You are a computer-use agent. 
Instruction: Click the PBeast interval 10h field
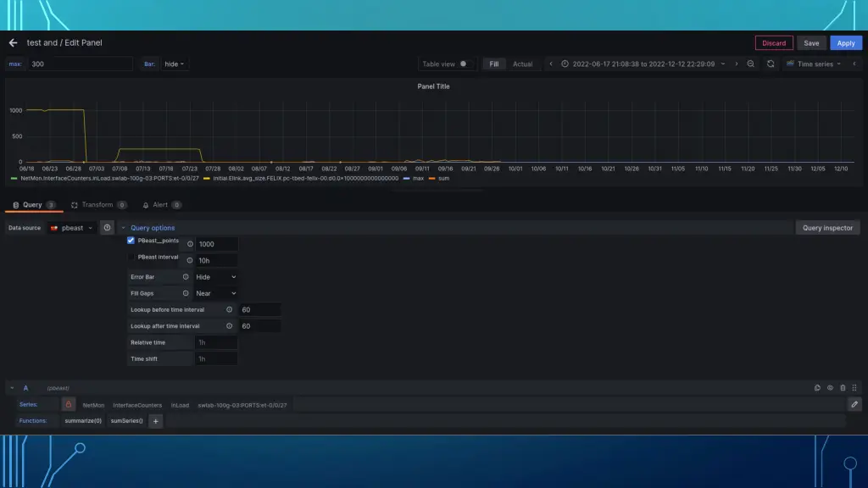pyautogui.click(x=216, y=261)
